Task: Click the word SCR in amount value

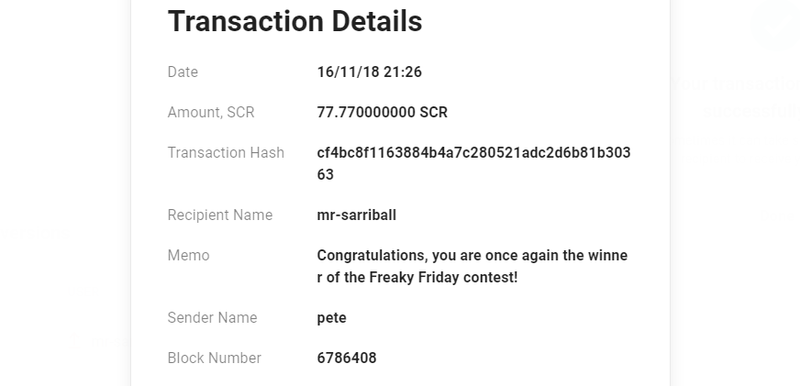Action: pyautogui.click(x=434, y=112)
